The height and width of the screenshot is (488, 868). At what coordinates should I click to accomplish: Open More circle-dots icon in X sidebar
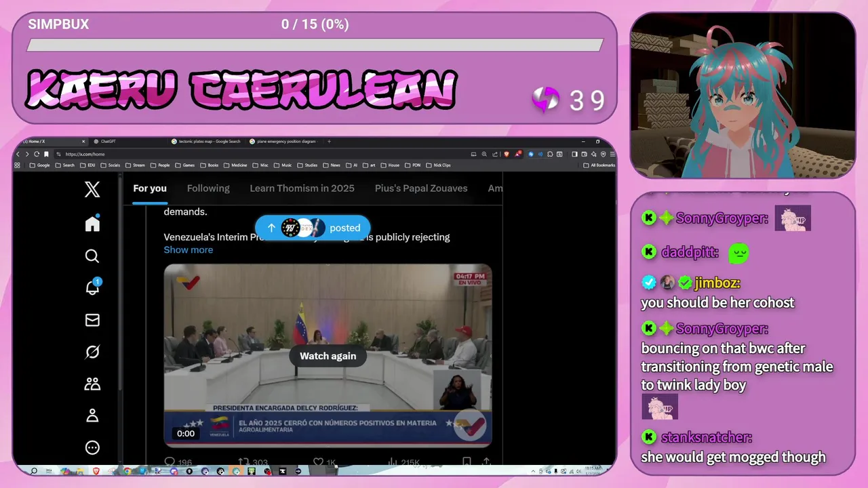92,447
